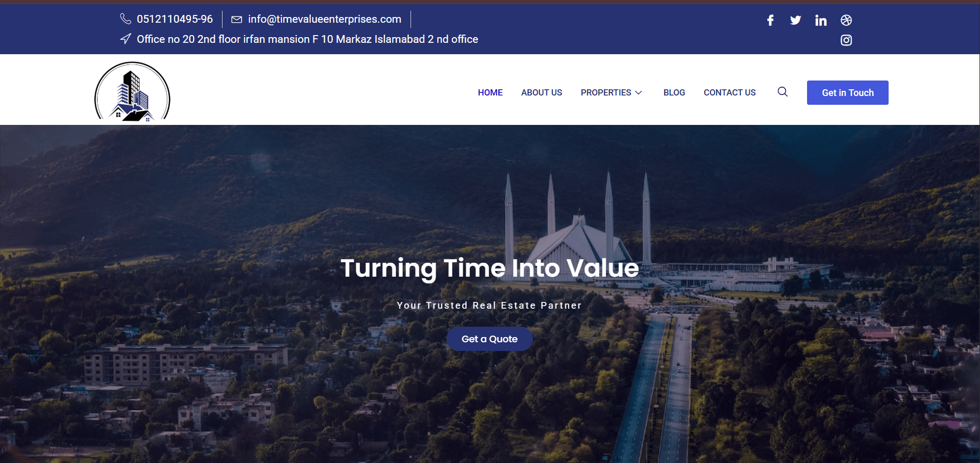980x463 pixels.
Task: Click the info@timevalueenterprises.com email link
Action: (x=324, y=19)
